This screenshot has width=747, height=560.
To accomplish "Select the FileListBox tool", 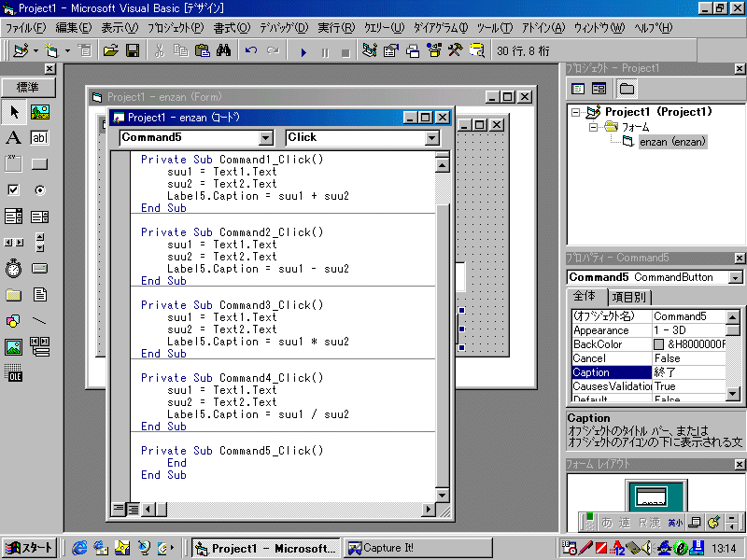I will [x=40, y=295].
